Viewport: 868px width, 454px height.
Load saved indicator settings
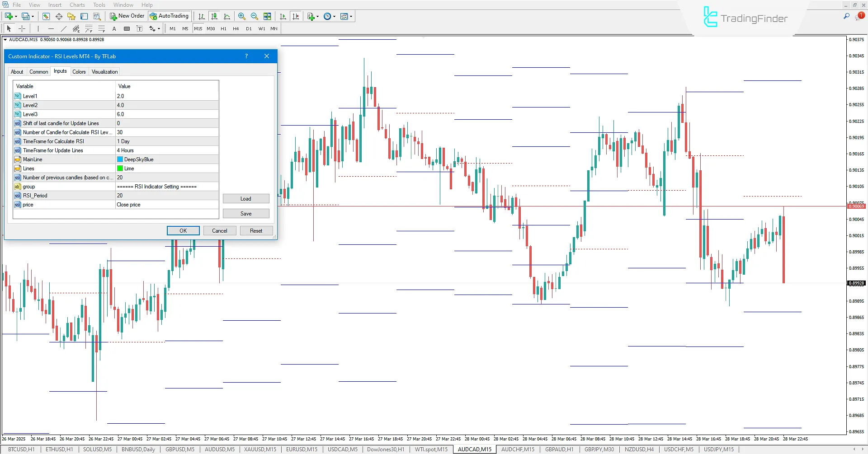tap(245, 198)
